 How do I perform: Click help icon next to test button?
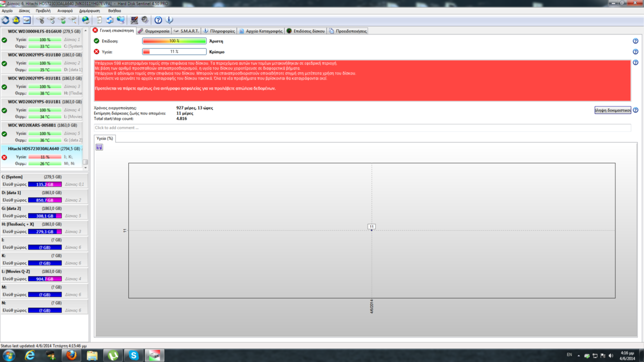(635, 110)
